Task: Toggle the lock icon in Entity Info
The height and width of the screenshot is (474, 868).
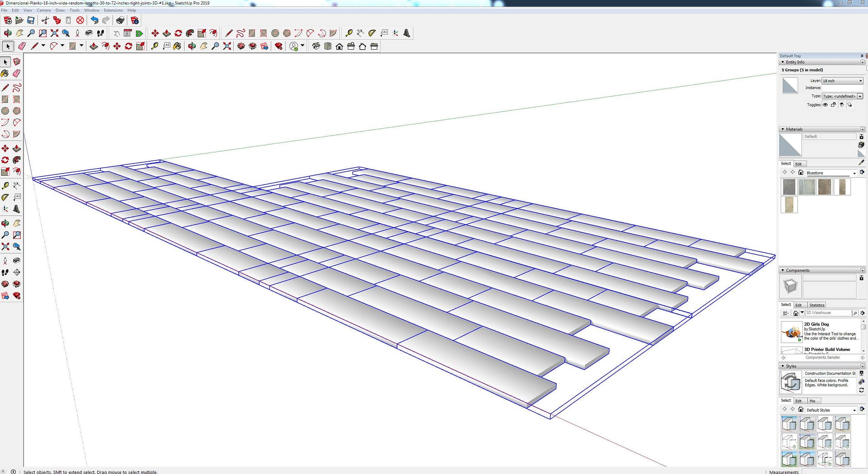Action: [833, 105]
